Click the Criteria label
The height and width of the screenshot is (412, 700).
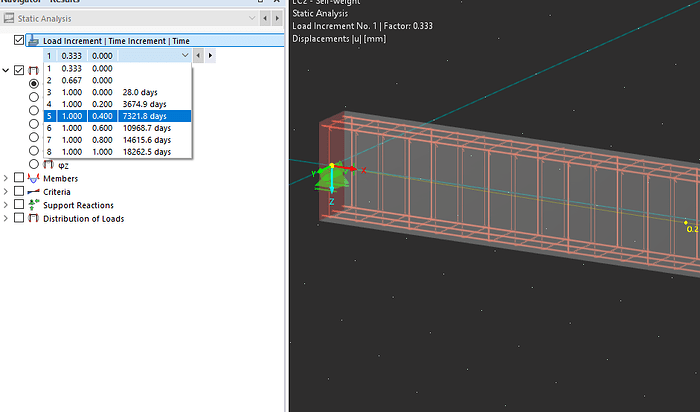pyautogui.click(x=57, y=192)
